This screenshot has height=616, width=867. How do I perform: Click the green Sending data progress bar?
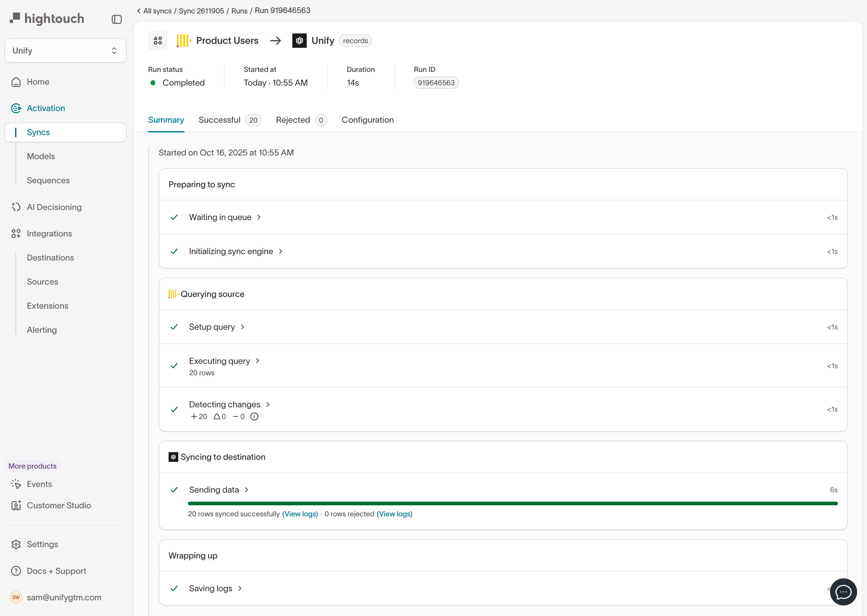pos(512,503)
